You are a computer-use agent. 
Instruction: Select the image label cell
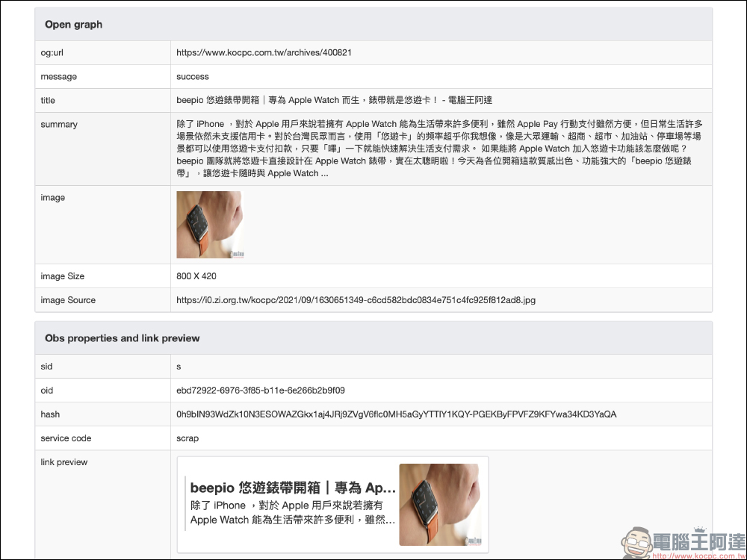pyautogui.click(x=103, y=225)
